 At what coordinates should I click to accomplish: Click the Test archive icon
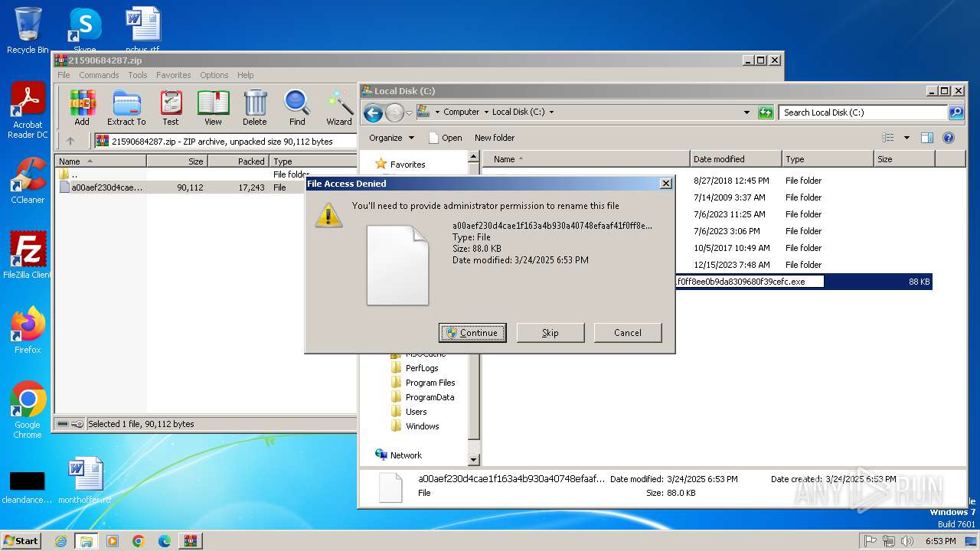point(171,107)
